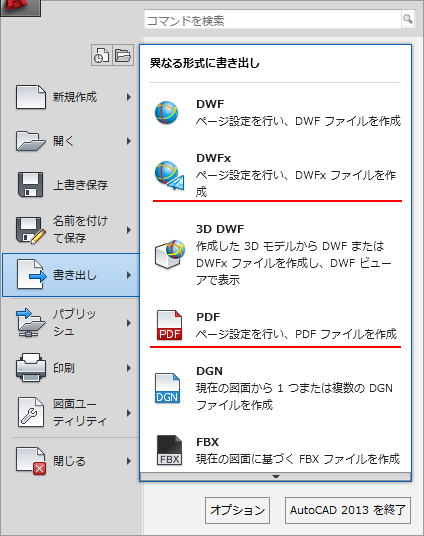
Task: Click AutoCAD 2013 を終了 button
Action: pos(348,510)
